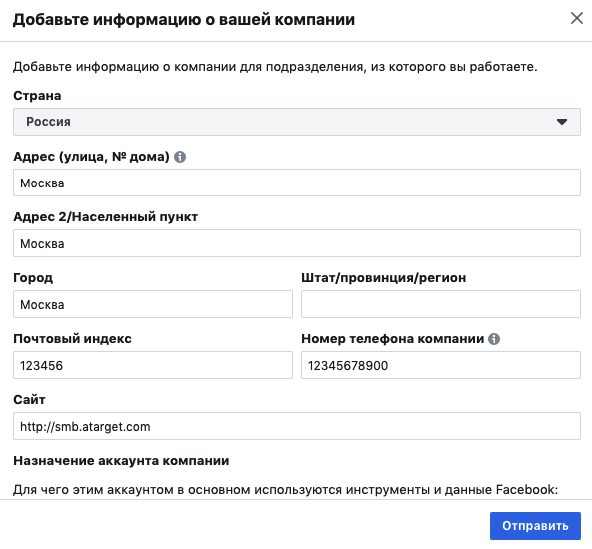Focus the Почтовый индекс field with 123456
The image size is (592, 549).
coord(153,365)
